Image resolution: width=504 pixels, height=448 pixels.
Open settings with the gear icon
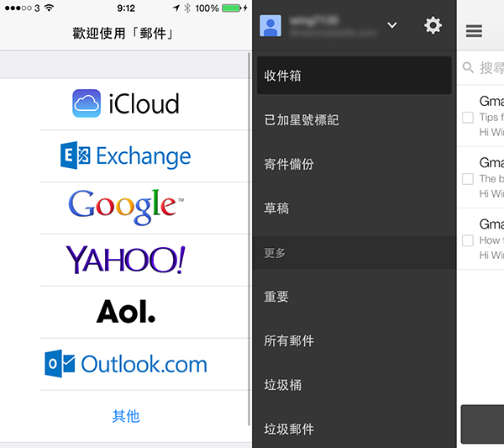click(433, 25)
